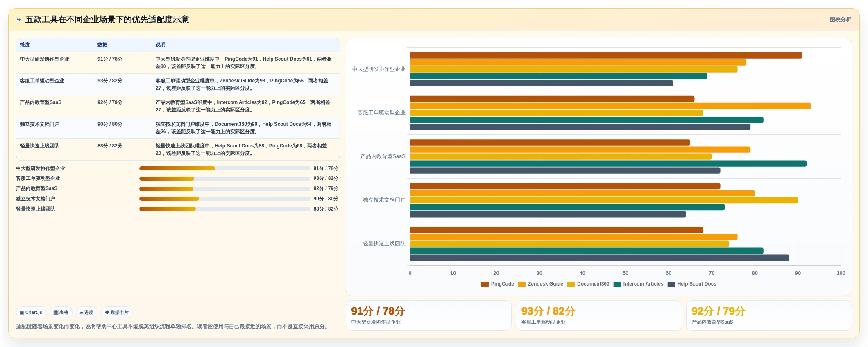
Task: Click the 数据 column header in the table
Action: tap(102, 45)
